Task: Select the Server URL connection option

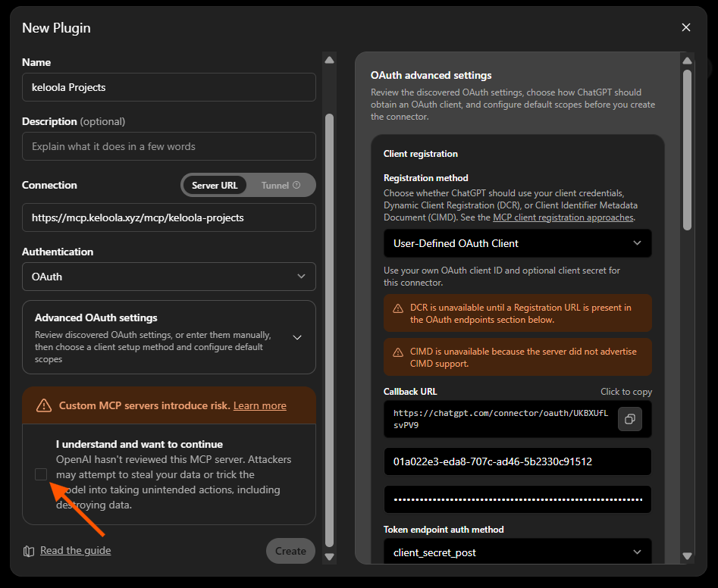Action: 215,186
